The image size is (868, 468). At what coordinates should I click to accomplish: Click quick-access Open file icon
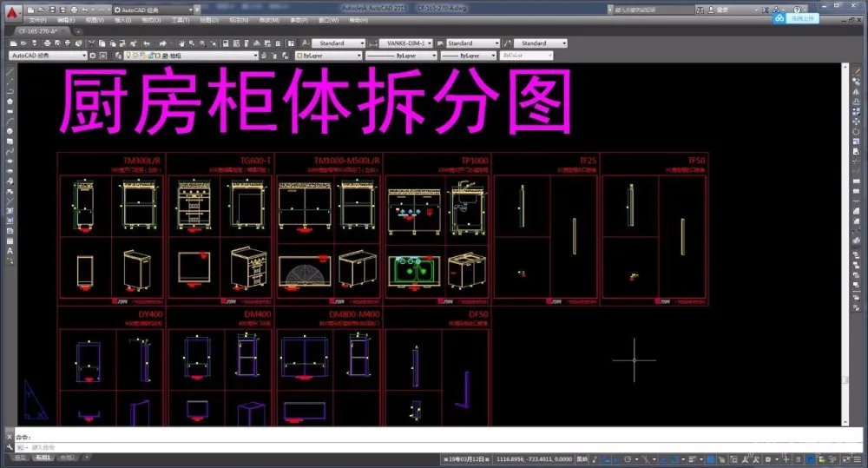point(42,10)
